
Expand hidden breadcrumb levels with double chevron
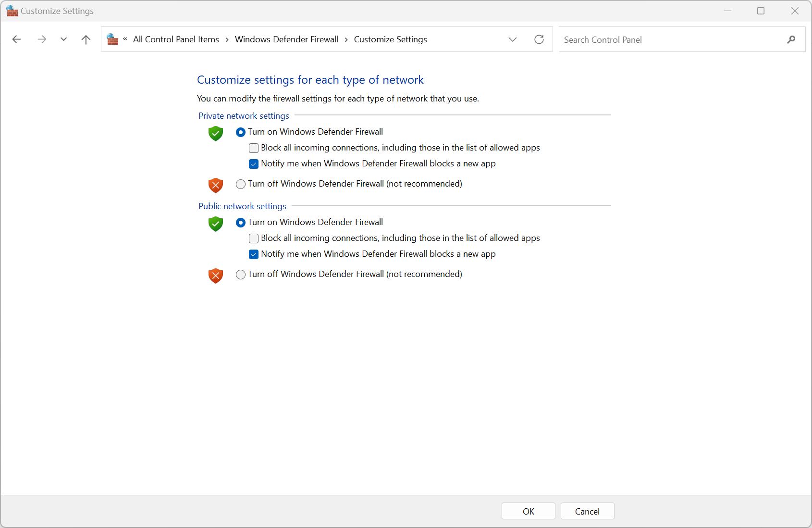coord(125,39)
